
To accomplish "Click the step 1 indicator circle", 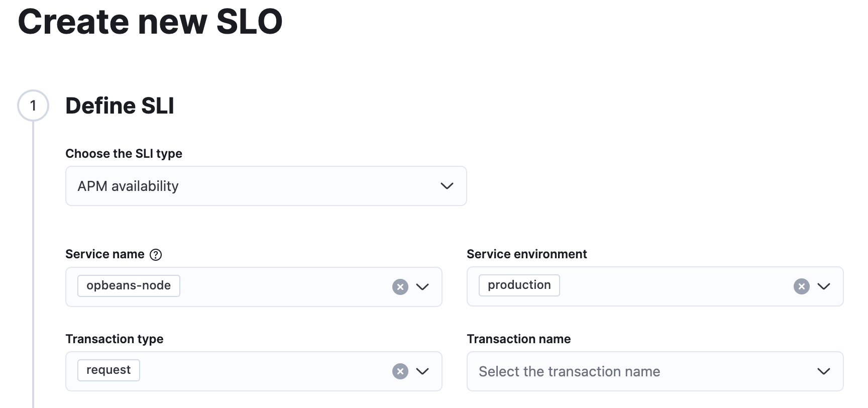I will 33,105.
